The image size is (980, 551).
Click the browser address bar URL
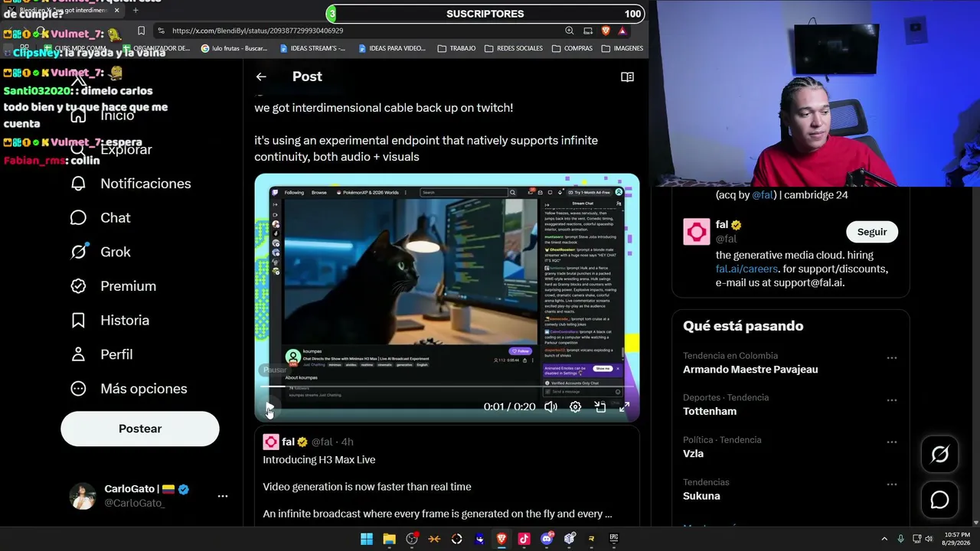[x=257, y=31]
